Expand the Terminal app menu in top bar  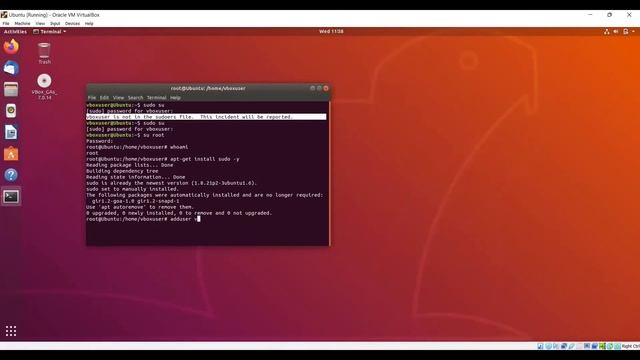(x=49, y=31)
